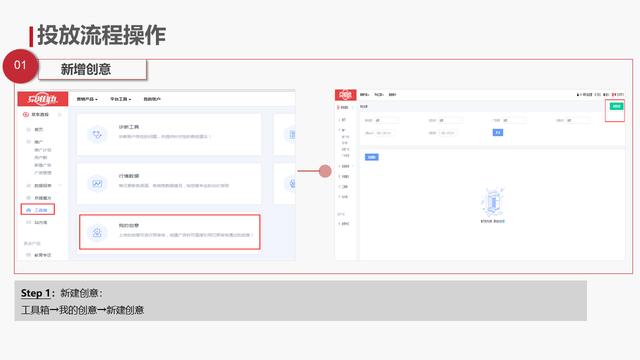
Task: Click the stethoscope icon on 诊断工具 card
Action: tap(97, 134)
